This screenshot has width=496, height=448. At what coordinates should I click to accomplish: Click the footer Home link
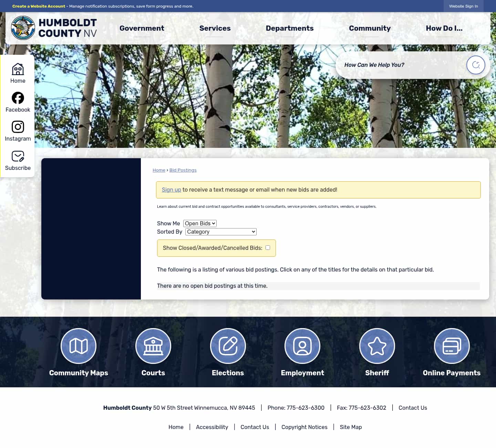176,427
